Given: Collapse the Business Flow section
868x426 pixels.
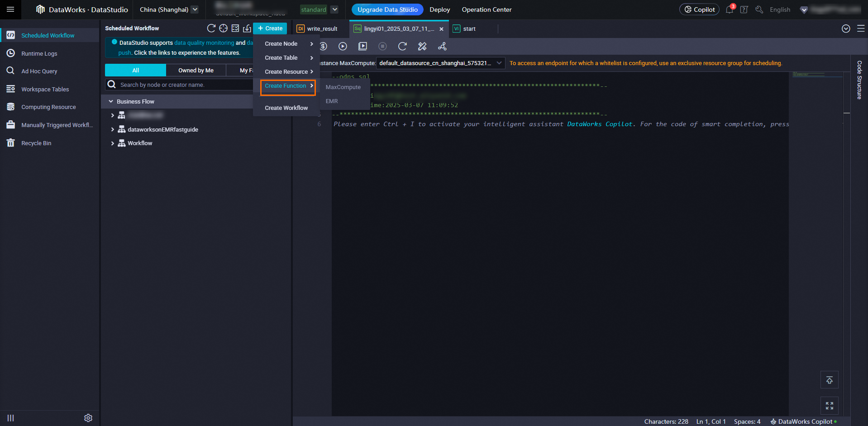Looking at the screenshot, I should (111, 102).
